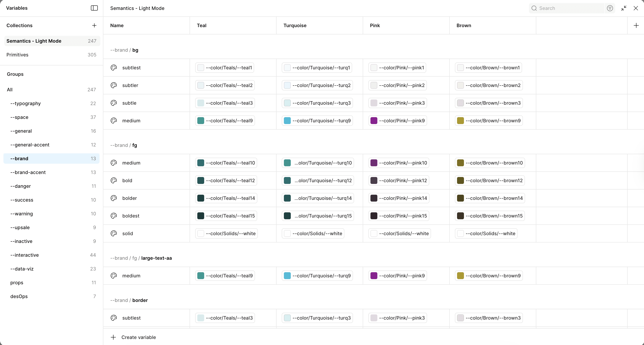644x345 pixels.
Task: Select the --brand-accent group
Action: tap(28, 172)
